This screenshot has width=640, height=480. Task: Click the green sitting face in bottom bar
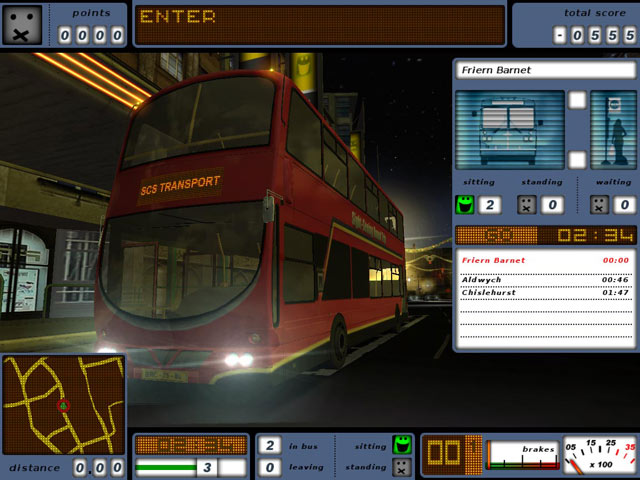coord(402,445)
